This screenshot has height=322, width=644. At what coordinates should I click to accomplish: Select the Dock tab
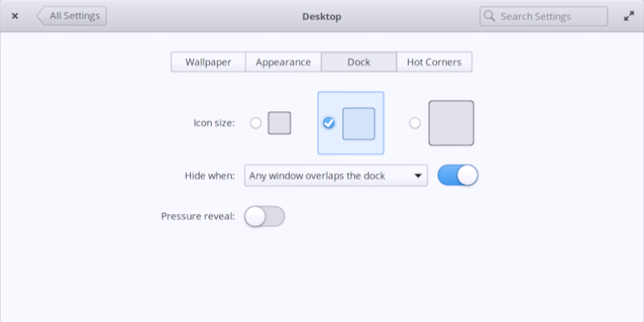click(x=359, y=62)
